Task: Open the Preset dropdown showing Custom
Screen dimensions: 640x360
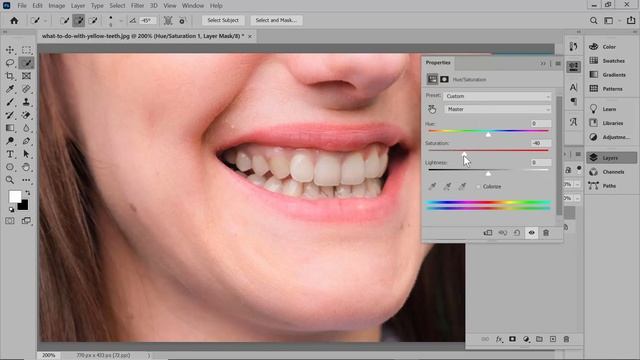Action: click(497, 96)
